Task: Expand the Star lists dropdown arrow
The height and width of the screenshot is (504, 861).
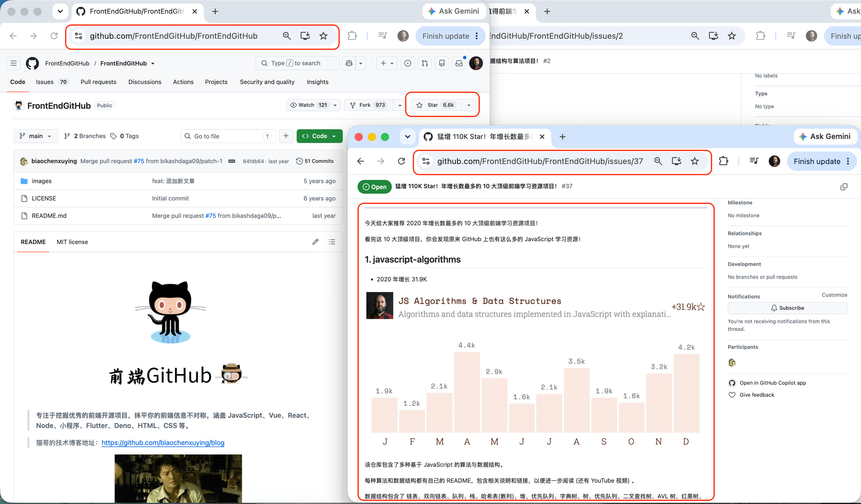Action: tap(469, 105)
